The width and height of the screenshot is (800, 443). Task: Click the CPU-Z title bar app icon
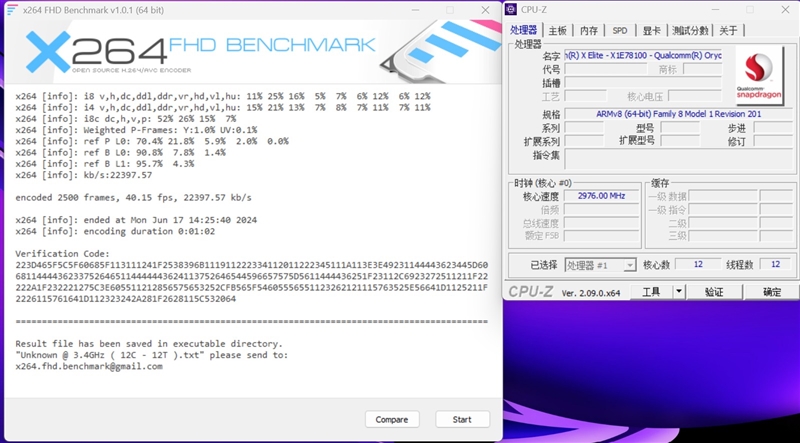click(511, 9)
